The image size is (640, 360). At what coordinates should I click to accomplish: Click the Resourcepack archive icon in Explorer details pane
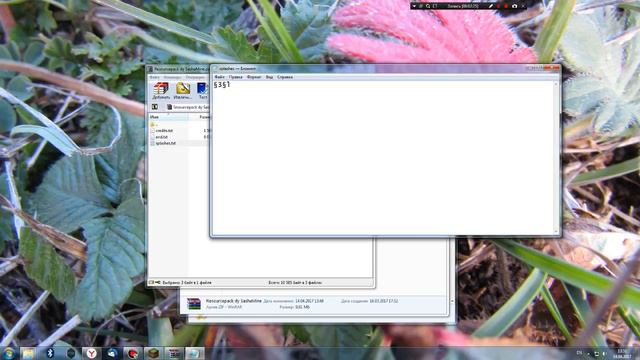pyautogui.click(x=194, y=304)
